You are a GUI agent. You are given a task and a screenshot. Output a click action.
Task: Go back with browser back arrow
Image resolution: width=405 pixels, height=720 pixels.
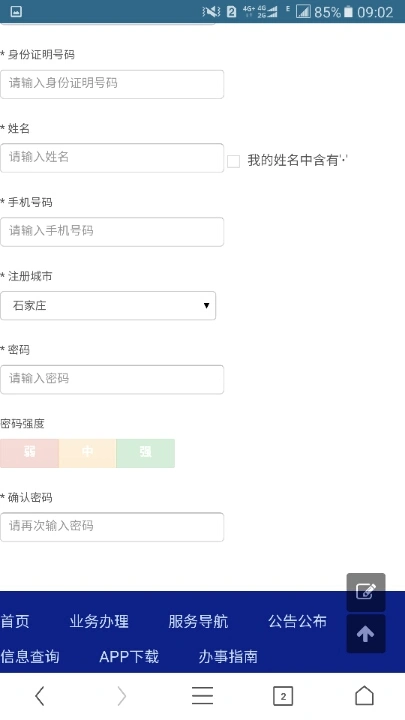40,696
